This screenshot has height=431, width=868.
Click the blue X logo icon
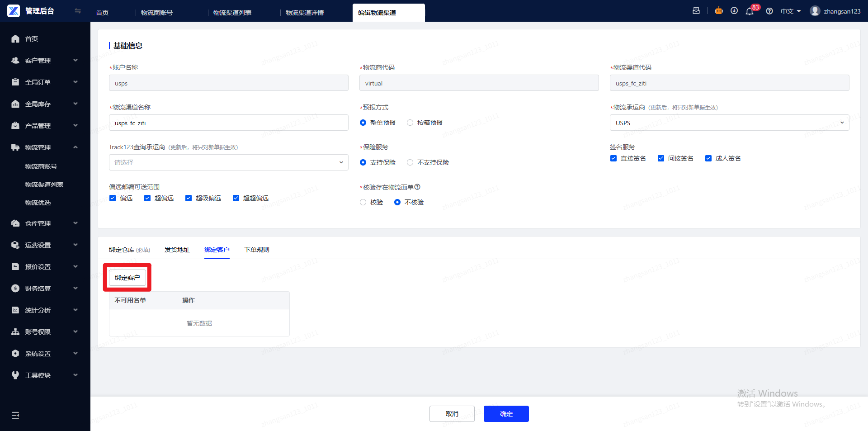(x=14, y=11)
